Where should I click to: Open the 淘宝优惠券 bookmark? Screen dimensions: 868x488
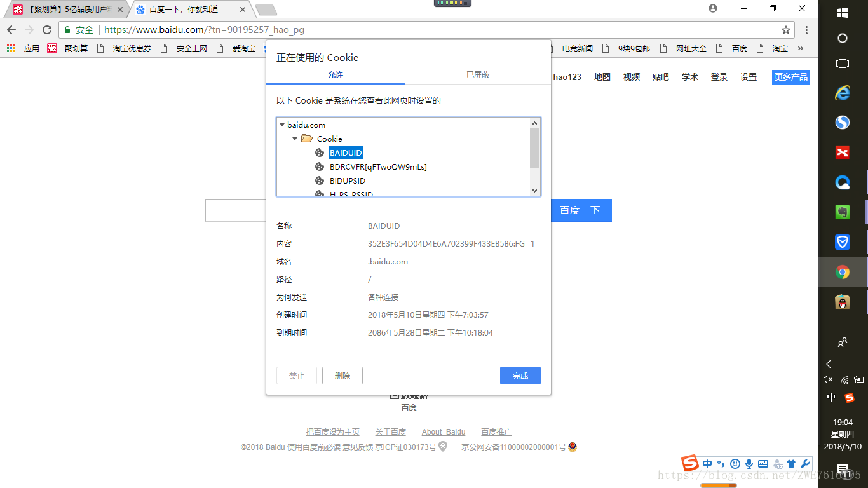coord(125,48)
